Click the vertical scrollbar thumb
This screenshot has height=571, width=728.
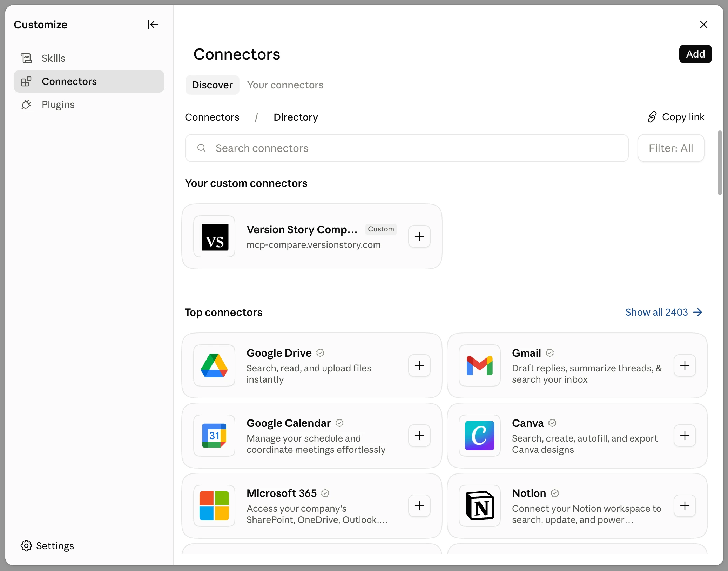720,163
